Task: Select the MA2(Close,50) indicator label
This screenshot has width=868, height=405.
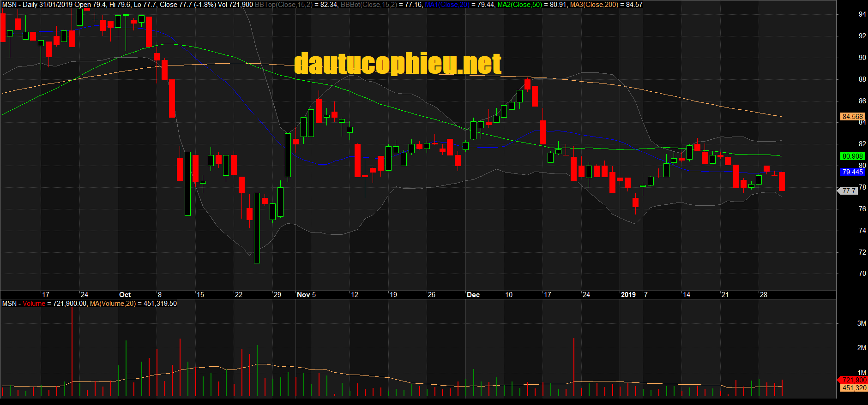Action: [519, 5]
